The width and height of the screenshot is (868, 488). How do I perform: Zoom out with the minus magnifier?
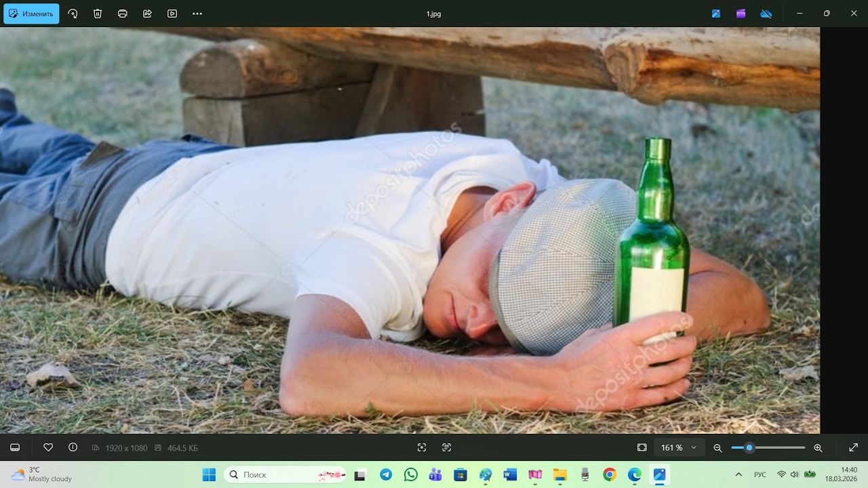pyautogui.click(x=717, y=447)
